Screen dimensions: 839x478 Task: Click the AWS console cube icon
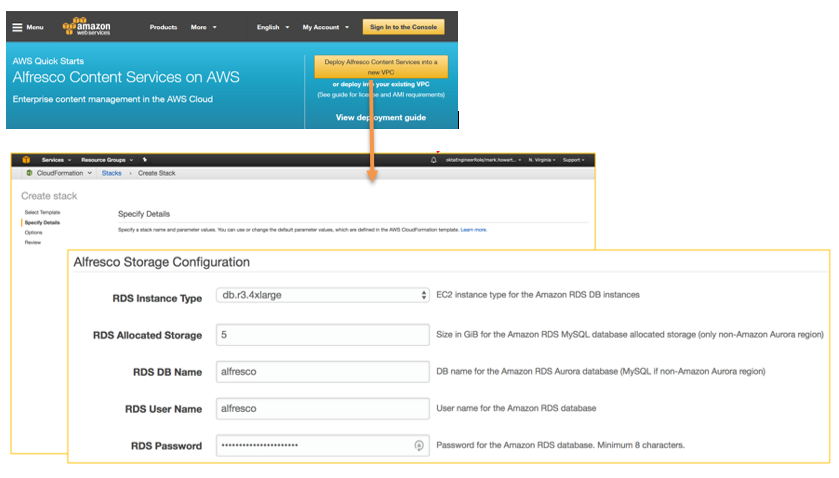click(x=26, y=160)
